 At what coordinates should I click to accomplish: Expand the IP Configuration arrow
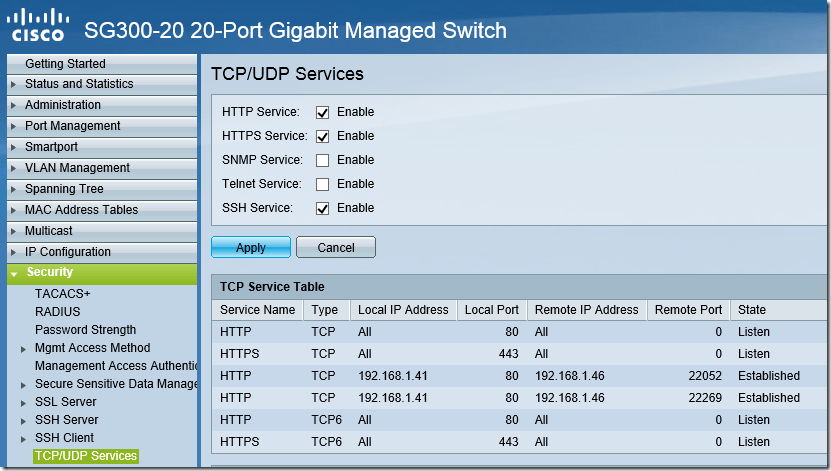coord(14,252)
